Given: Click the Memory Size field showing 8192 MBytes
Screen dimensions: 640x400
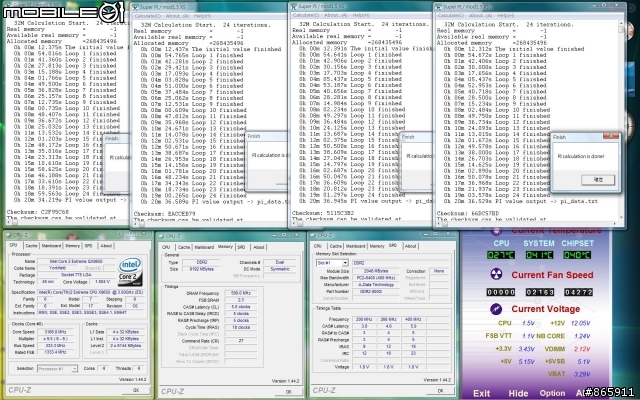Looking at the screenshot, I should [201, 269].
